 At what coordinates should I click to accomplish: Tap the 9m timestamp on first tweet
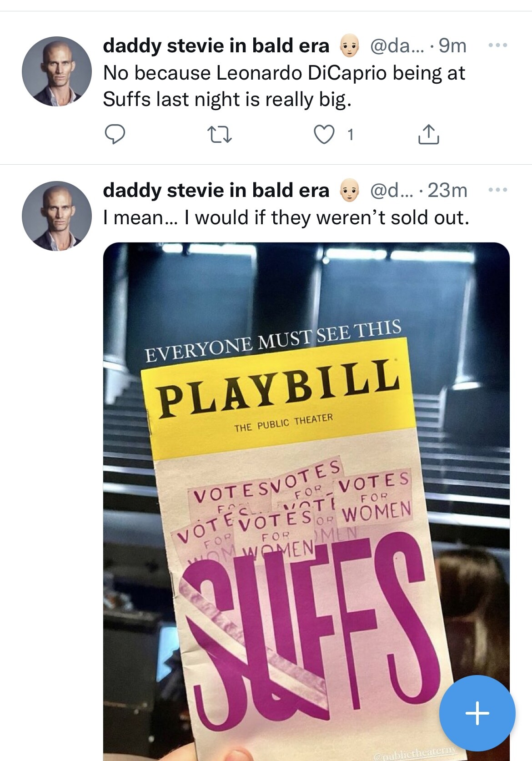452,45
